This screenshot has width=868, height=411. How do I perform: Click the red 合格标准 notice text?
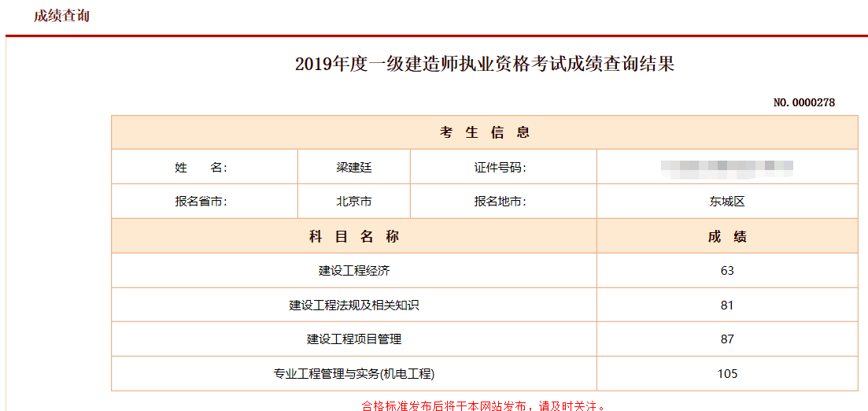[x=484, y=405]
